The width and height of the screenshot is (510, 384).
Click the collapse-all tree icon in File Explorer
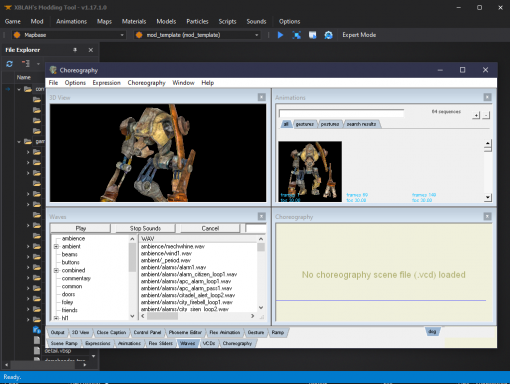(x=26, y=63)
